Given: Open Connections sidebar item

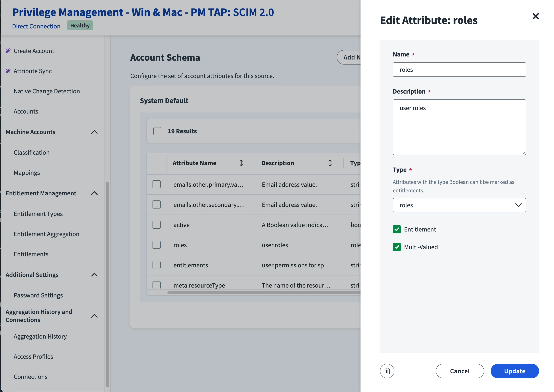Looking at the screenshot, I should tap(30, 376).
